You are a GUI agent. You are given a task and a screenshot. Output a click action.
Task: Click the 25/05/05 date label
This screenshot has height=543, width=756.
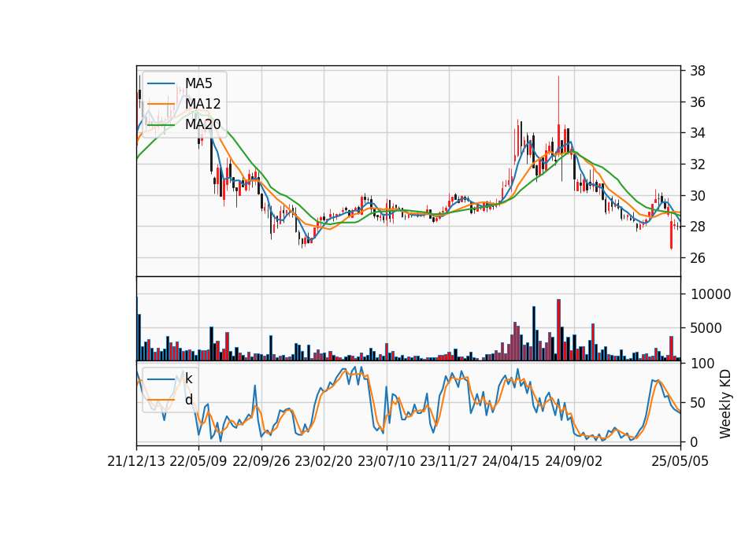point(680,461)
